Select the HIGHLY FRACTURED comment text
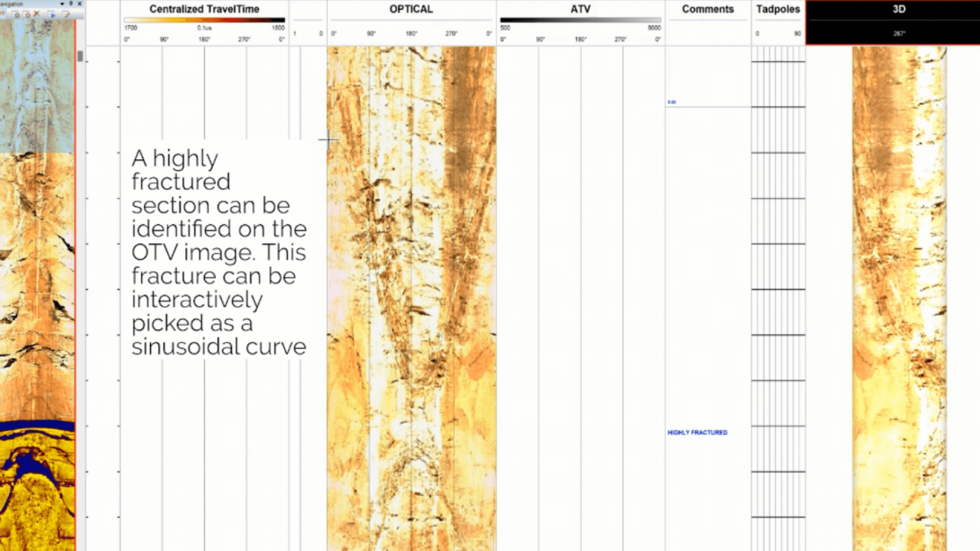 coord(697,432)
